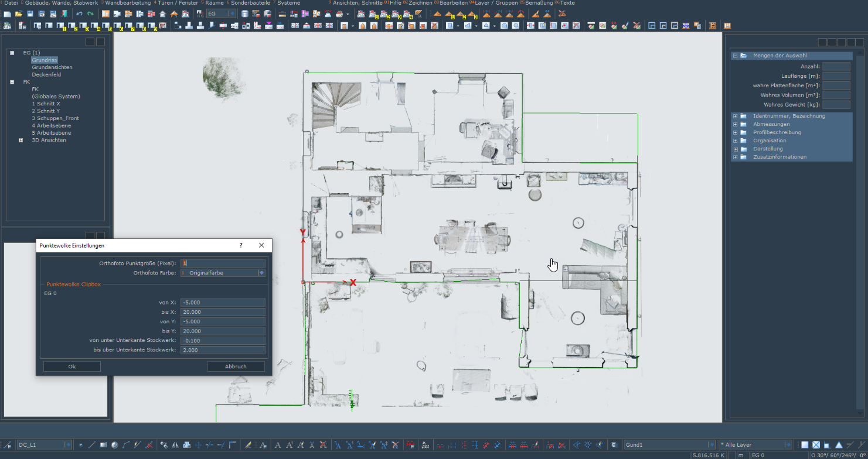
Task: Click the Ok button in Punktewolke dialog
Action: [x=72, y=366]
